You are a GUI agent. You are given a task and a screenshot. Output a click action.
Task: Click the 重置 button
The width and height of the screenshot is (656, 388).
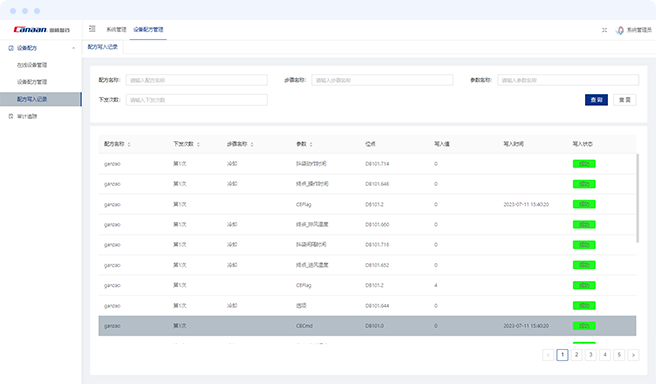(625, 100)
